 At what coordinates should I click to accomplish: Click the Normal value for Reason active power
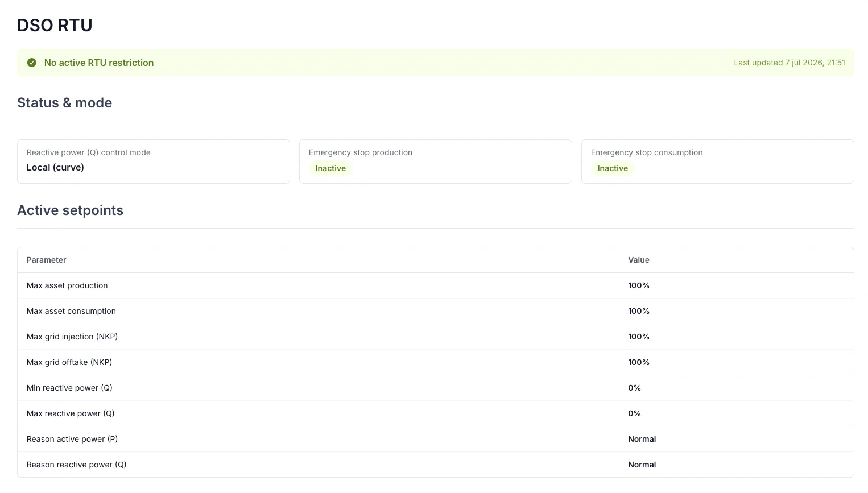pyautogui.click(x=642, y=439)
